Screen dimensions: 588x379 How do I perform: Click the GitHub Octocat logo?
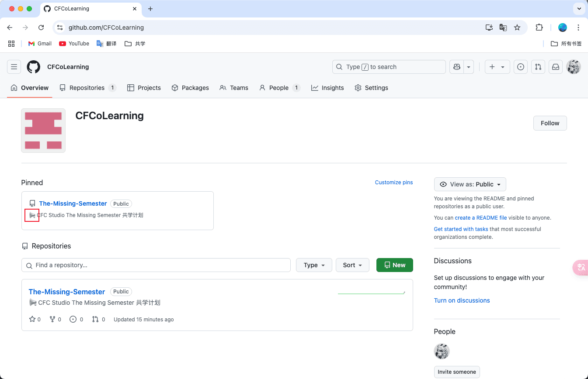(x=34, y=67)
